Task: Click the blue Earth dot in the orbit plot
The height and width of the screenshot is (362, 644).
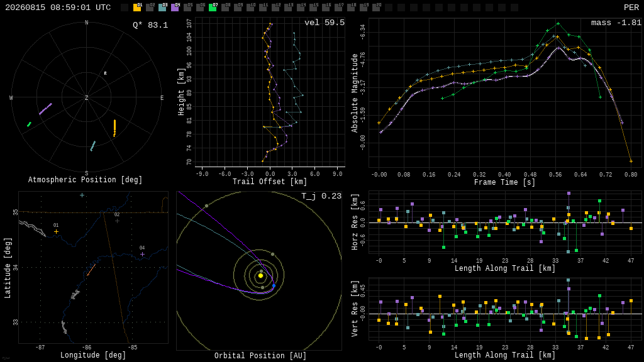Action: (274, 285)
